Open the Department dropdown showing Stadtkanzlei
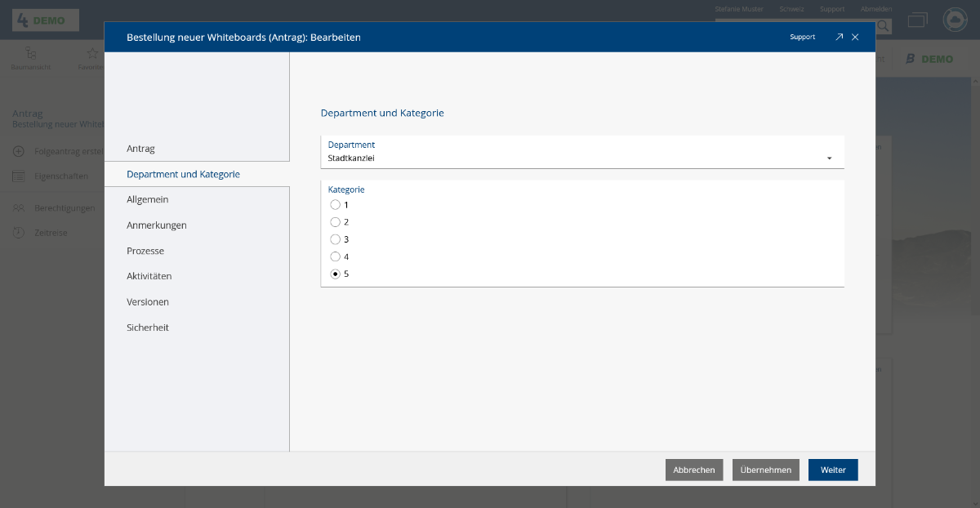The width and height of the screenshot is (980, 508). coord(582,152)
